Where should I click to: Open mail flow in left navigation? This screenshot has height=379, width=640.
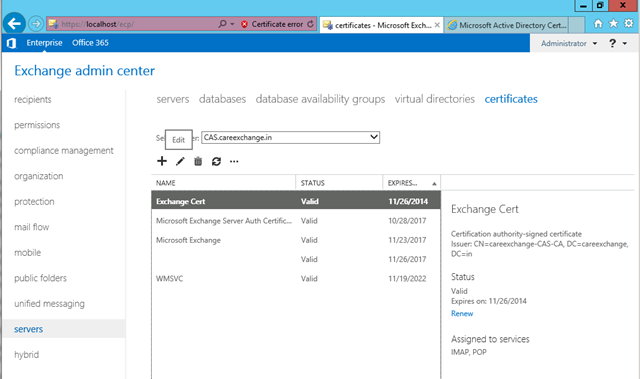coord(31,227)
